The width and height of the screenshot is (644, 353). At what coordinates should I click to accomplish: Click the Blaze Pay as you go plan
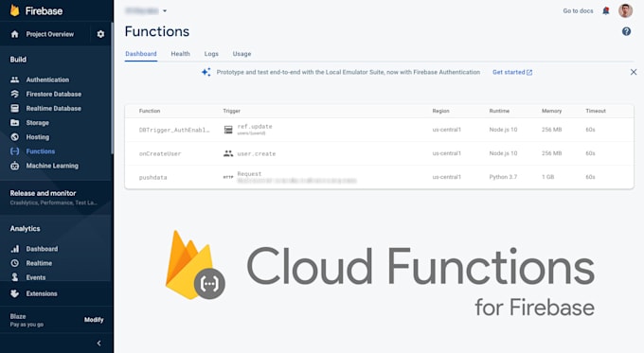tap(27, 320)
